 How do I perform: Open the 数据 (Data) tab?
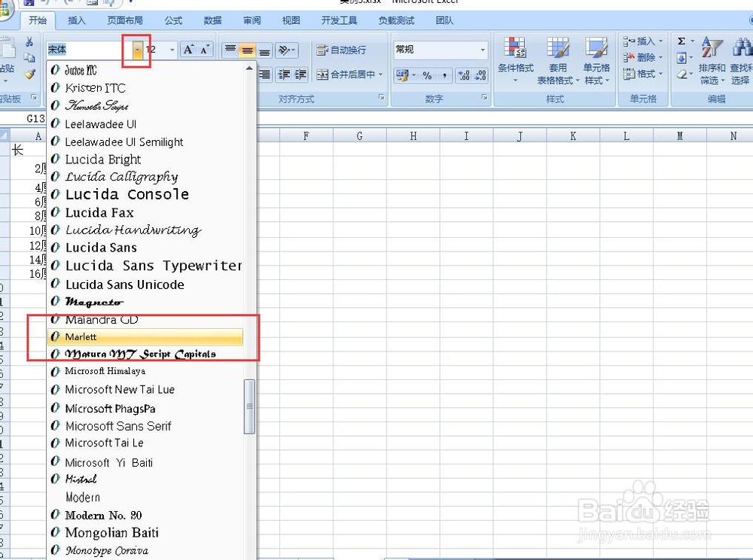212,20
